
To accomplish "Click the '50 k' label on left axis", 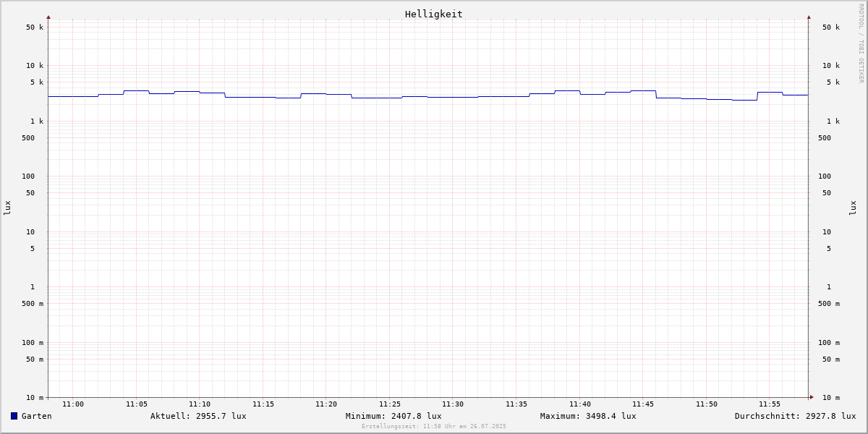I will 35,27.
